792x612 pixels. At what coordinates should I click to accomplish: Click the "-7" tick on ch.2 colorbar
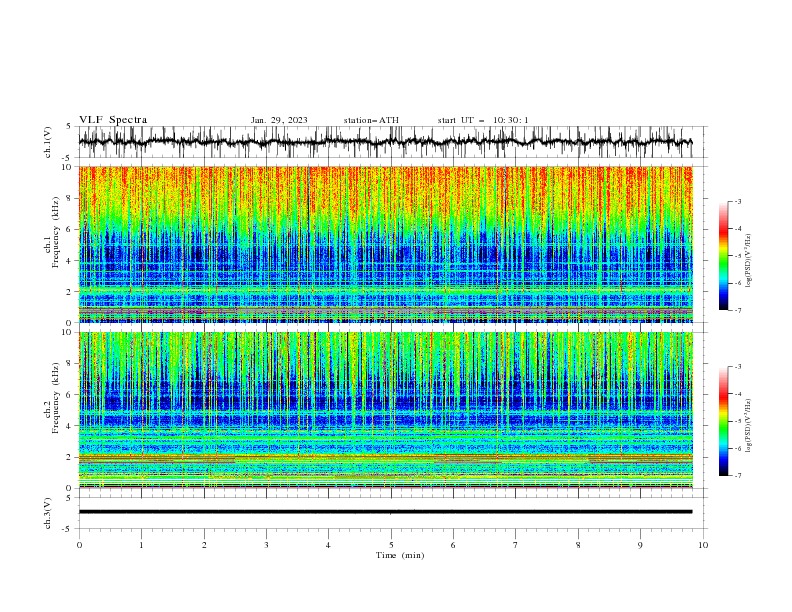[737, 476]
